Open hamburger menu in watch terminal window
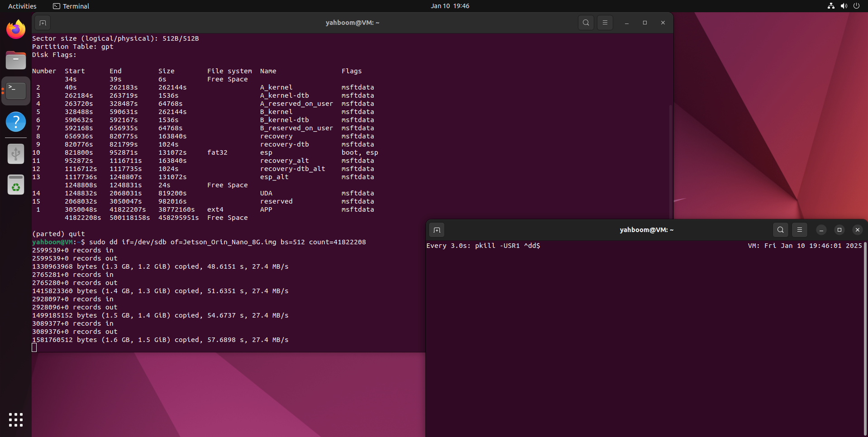This screenshot has width=868, height=437. click(800, 230)
